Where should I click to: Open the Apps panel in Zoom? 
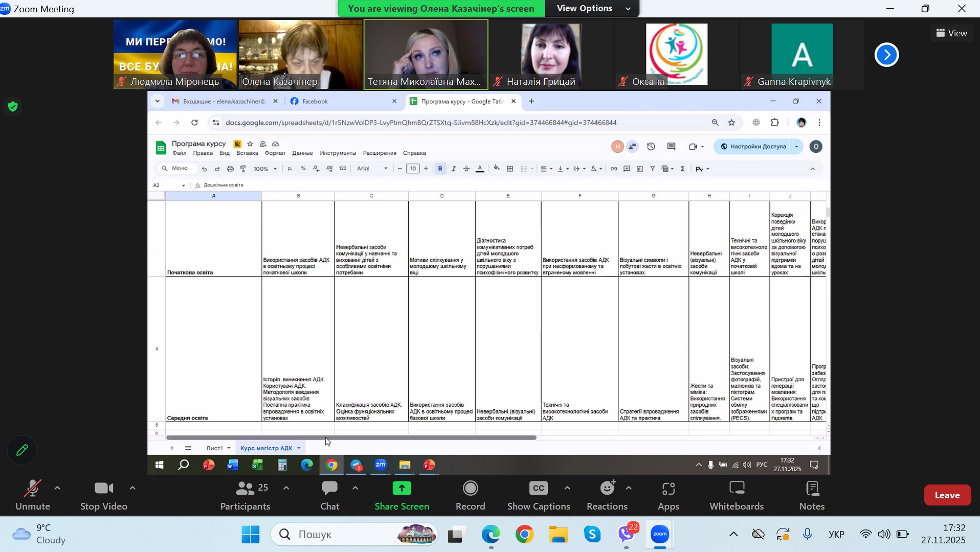(x=669, y=490)
